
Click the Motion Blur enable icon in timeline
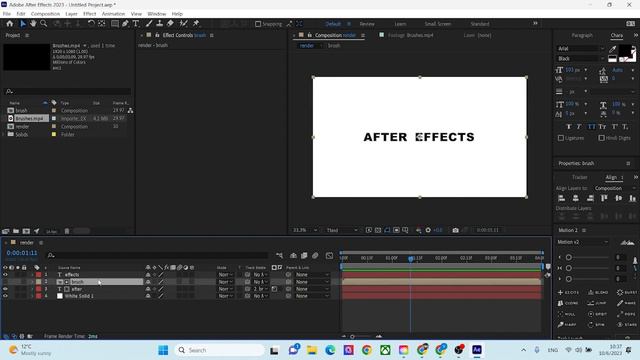(315, 256)
